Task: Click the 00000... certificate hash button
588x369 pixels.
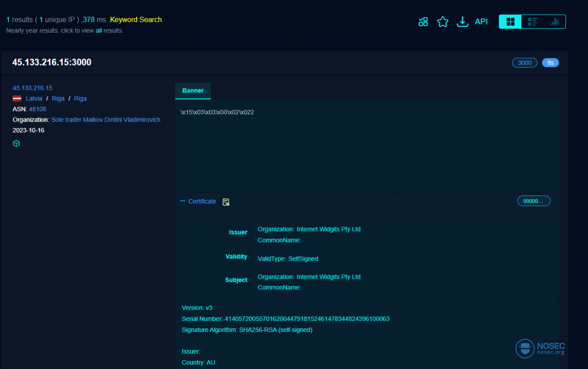Action: [534, 201]
